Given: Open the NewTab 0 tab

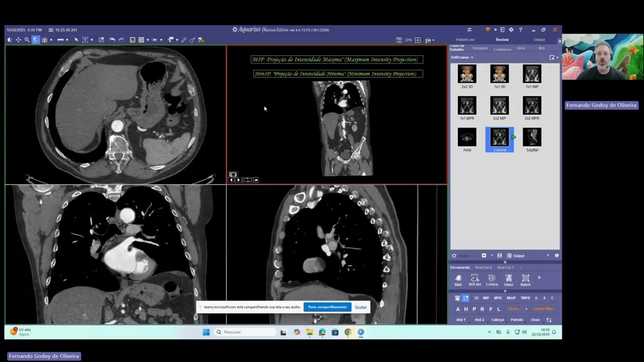Looking at the screenshot, I should (484, 267).
